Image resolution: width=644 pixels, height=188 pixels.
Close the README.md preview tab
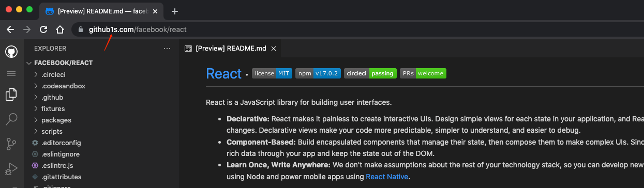click(x=274, y=49)
